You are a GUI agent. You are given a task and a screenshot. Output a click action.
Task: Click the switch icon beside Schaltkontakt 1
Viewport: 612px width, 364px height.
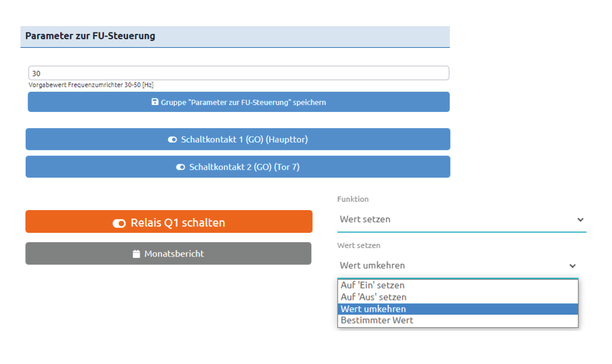pyautogui.click(x=172, y=140)
